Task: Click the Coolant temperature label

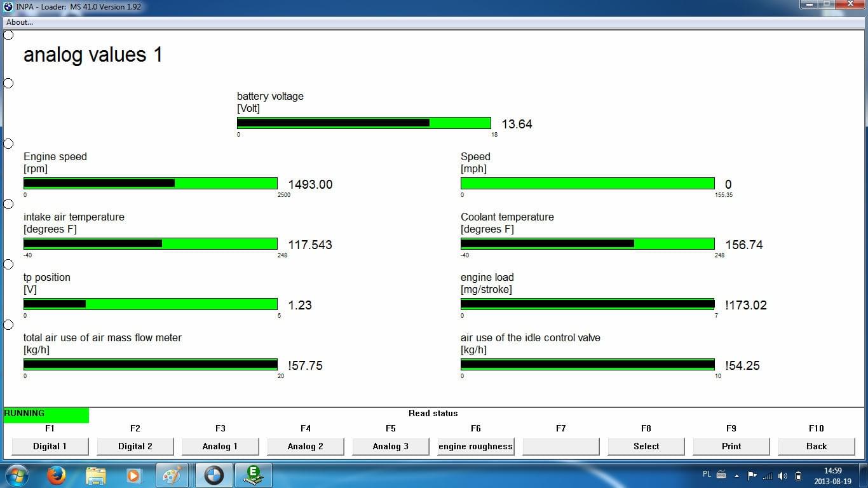Action: [x=507, y=217]
